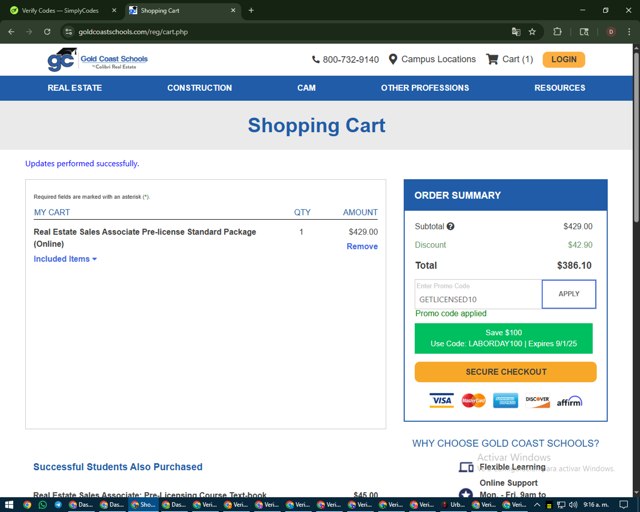Open the Chrome side panel search icon

[x=584, y=32]
